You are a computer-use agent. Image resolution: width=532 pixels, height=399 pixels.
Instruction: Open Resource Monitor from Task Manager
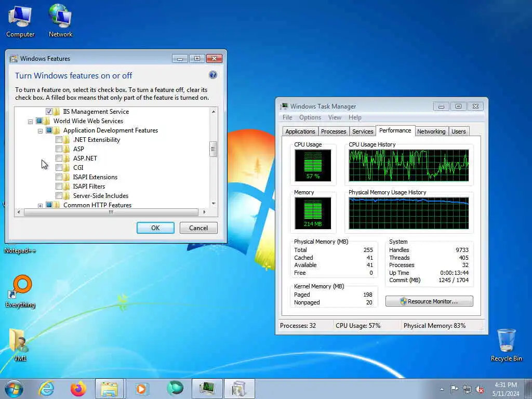pos(429,301)
